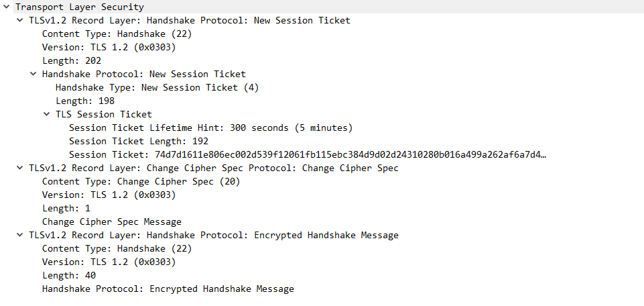Select the Length: 1 field

(66, 208)
